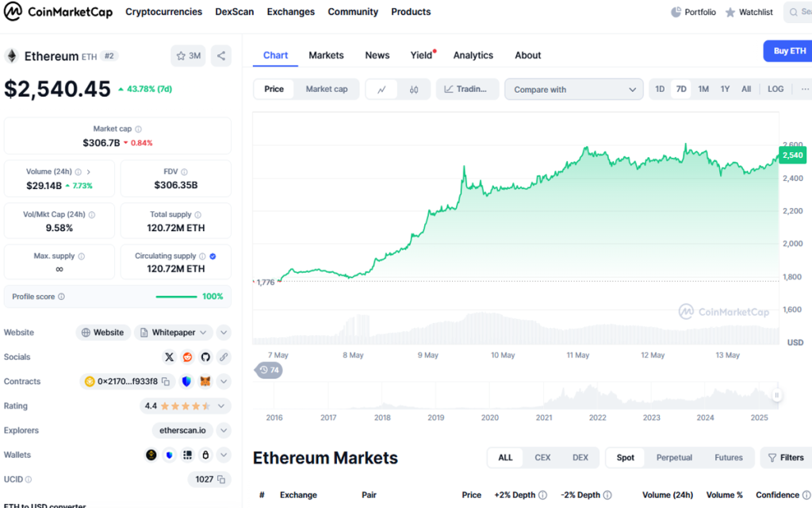This screenshot has height=508, width=812.
Task: Add Ethereum to watchlist star button
Action: pyautogui.click(x=188, y=56)
